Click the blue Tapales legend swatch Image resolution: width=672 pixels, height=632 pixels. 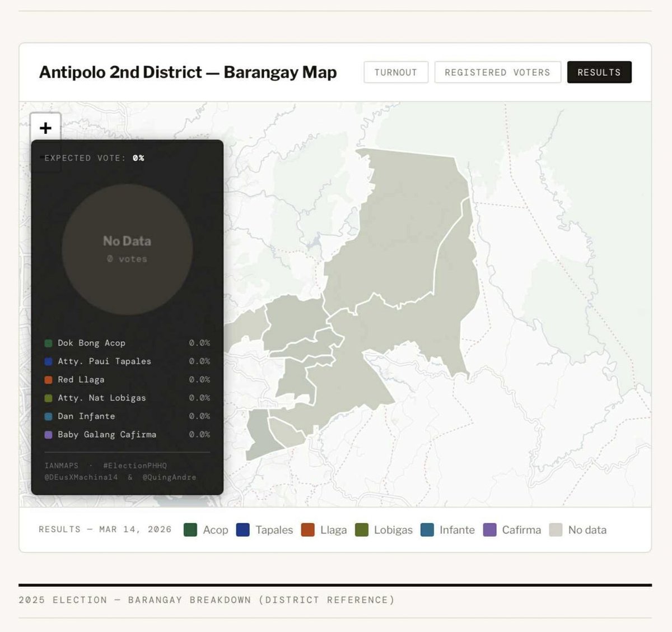coord(243,530)
